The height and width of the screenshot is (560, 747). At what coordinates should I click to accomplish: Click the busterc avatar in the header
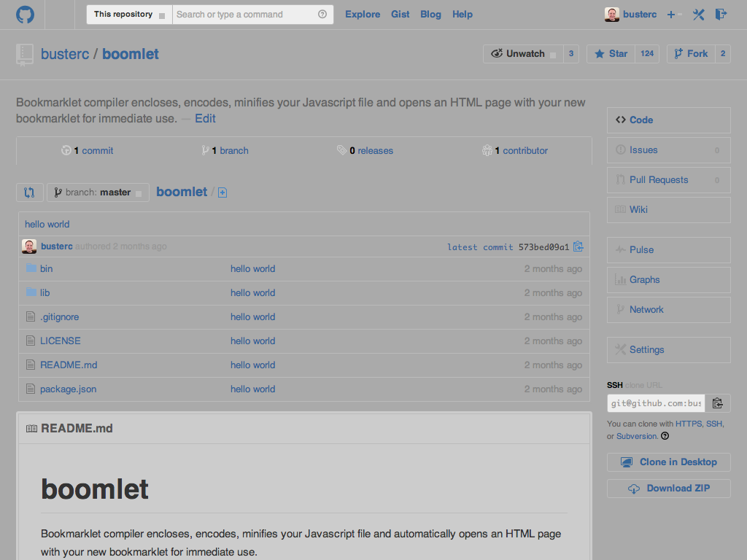(x=612, y=15)
